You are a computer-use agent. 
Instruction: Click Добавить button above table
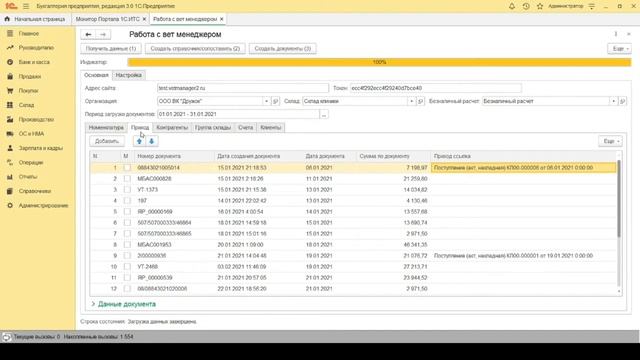pos(107,141)
